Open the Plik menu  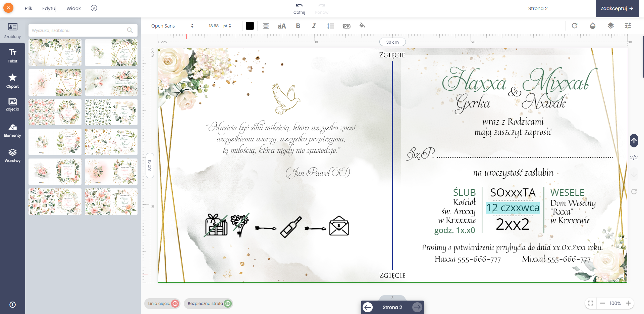29,8
